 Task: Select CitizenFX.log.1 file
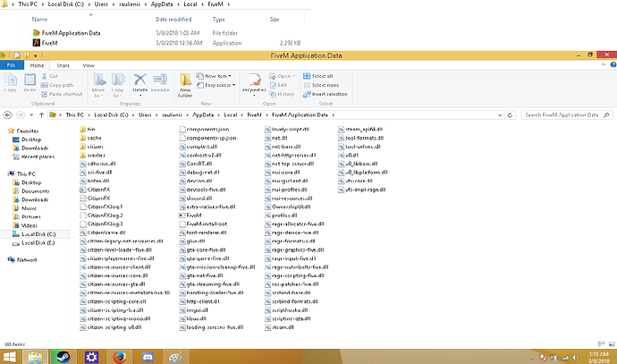101,207
